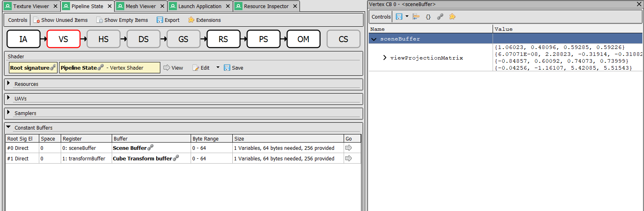Toggle Show Unused Items
Screen dimensions: 644x211
[x=60, y=20]
